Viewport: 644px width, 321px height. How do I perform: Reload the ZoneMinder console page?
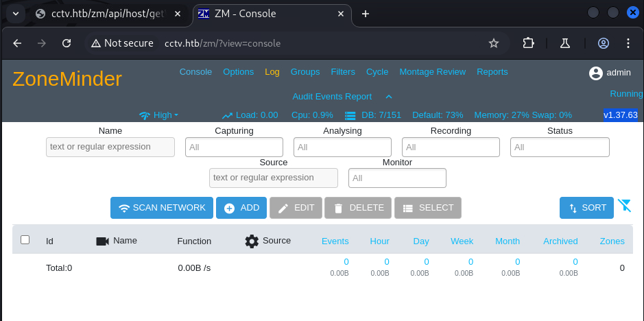click(x=67, y=43)
